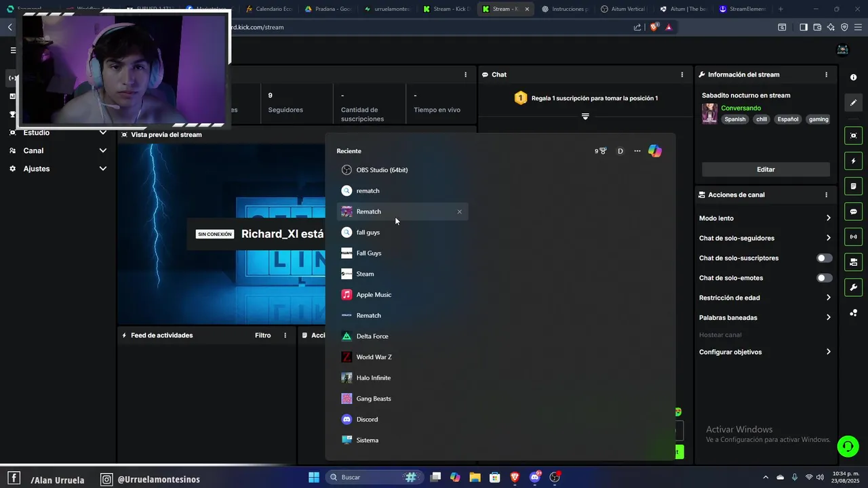
Task: Expand Palabras baneadas options
Action: pos(765,317)
